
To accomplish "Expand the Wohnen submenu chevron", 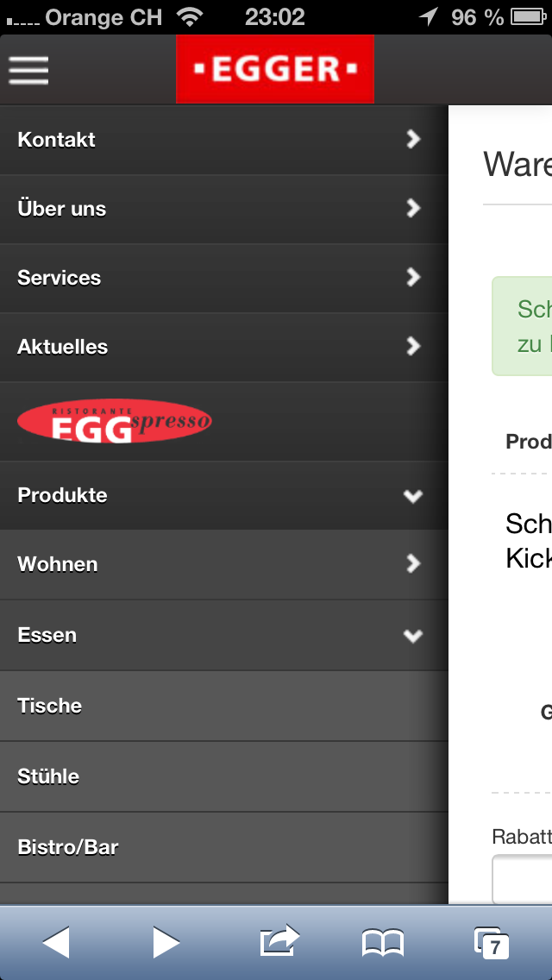I will click(x=413, y=563).
